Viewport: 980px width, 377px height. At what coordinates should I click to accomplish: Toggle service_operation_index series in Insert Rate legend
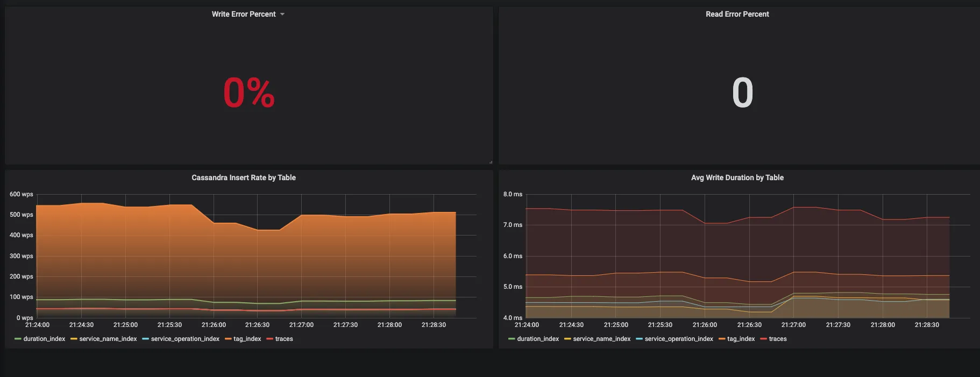coord(185,339)
